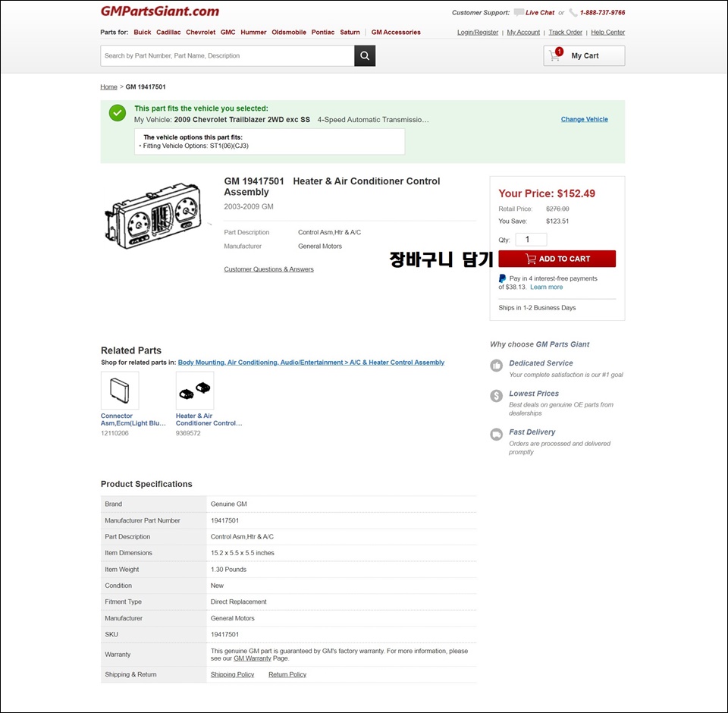Click the green checkmark fit icon
Viewport: 728px width, 713px height.
point(118,113)
